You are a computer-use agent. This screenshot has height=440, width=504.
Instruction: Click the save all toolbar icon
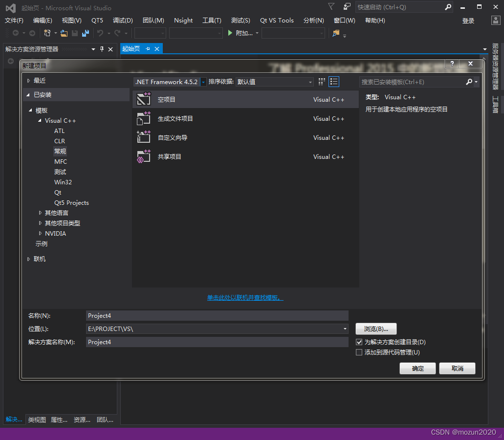85,33
